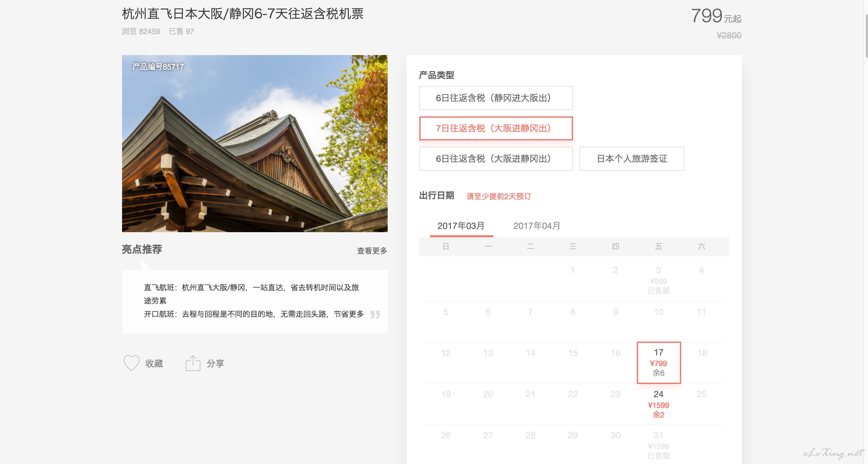
Task: Click 直飞航班 highlight description line
Action: [x=251, y=294]
